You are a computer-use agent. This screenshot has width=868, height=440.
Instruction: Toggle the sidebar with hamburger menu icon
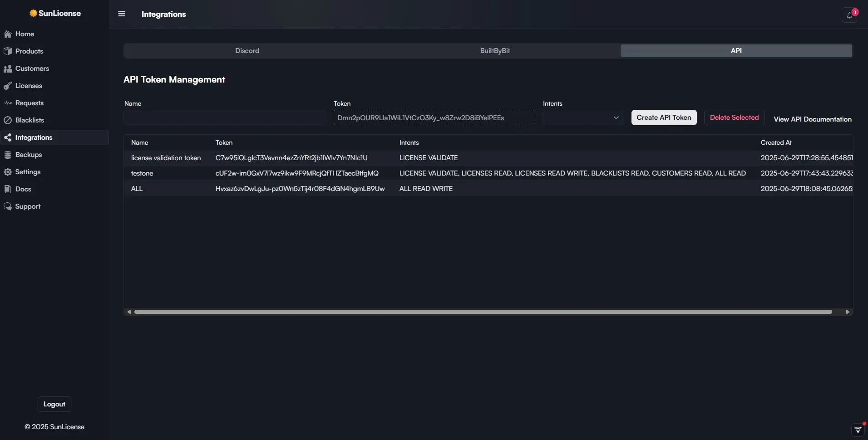(x=122, y=14)
